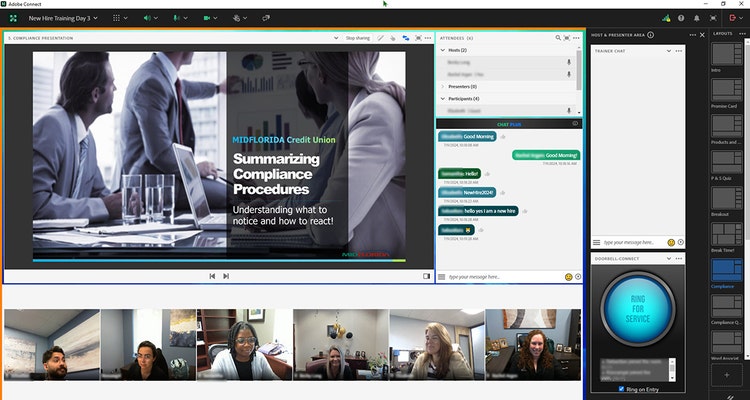
Task: Open the New Hire Training Day 3 menu
Action: [x=63, y=18]
